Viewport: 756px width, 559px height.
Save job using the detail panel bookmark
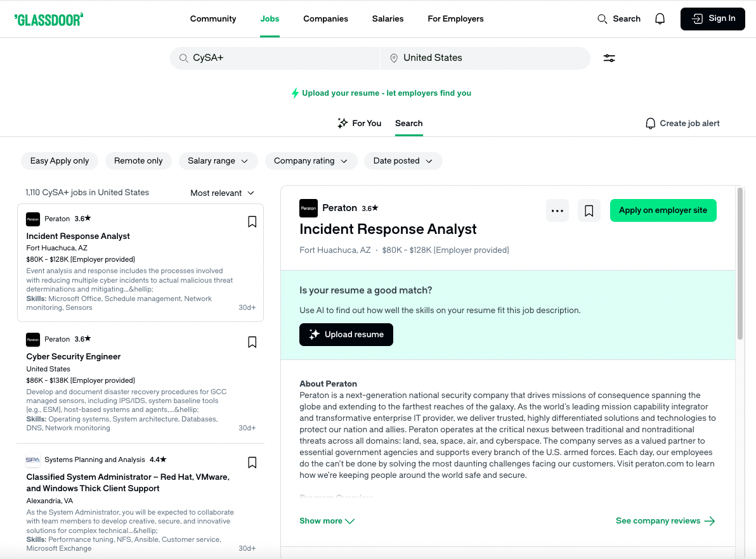click(x=589, y=211)
